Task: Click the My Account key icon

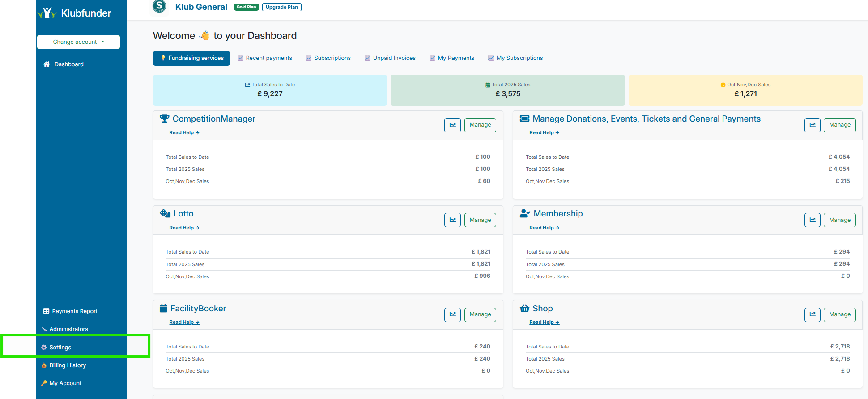Action: tap(44, 383)
